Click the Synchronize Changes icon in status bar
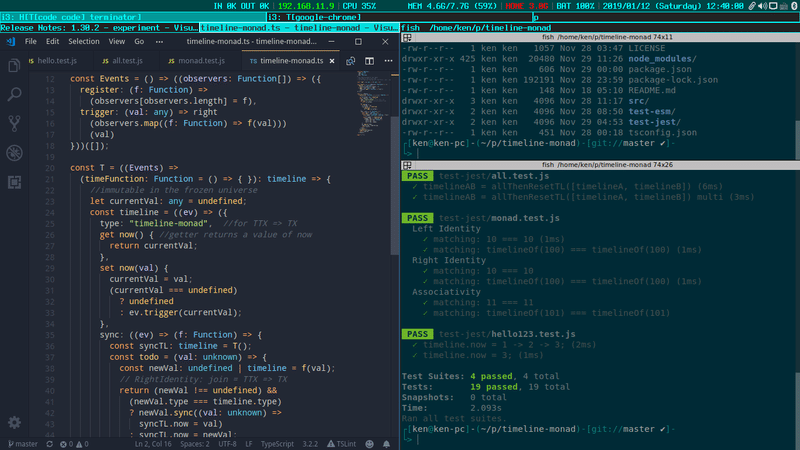800x450 pixels. [x=49, y=444]
